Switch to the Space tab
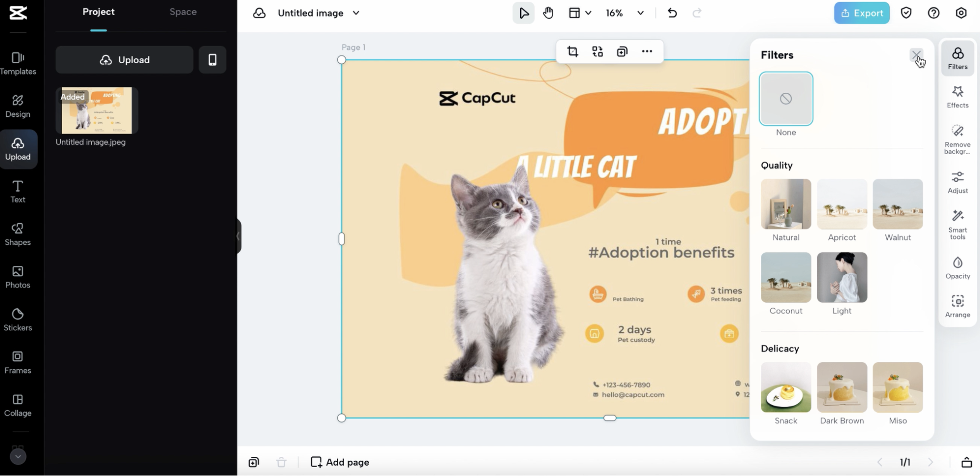 pyautogui.click(x=183, y=12)
